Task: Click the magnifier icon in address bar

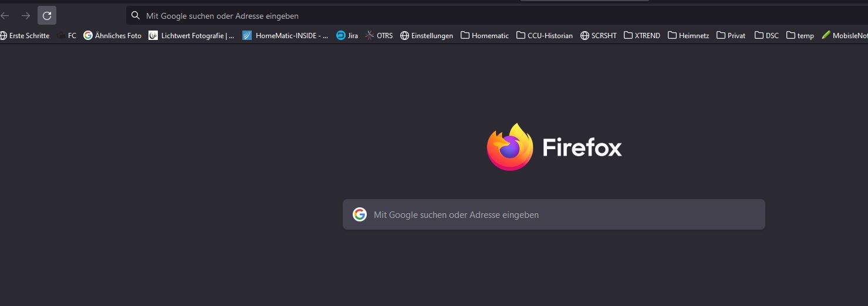Action: [136, 15]
